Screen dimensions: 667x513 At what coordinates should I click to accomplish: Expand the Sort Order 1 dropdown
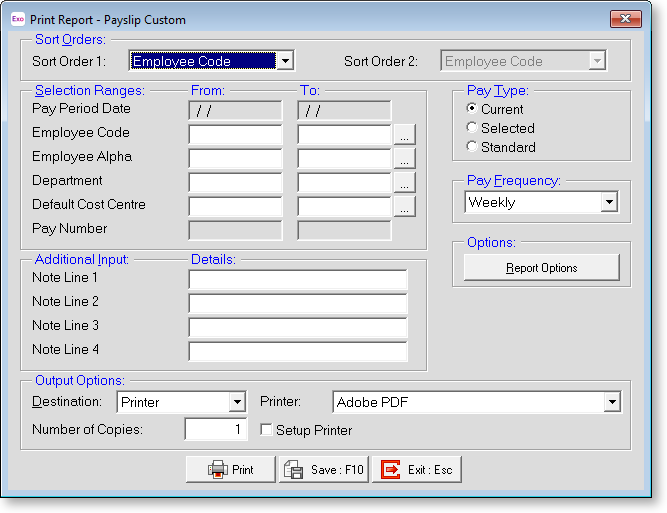285,61
